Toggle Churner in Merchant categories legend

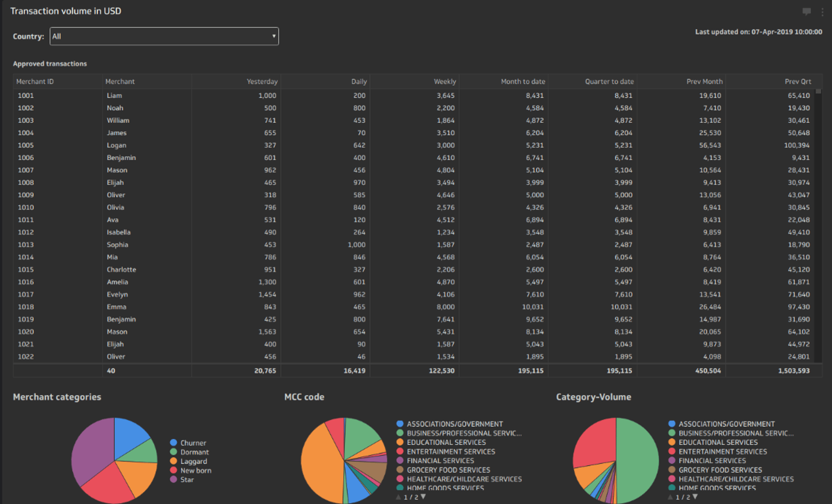coord(193,443)
